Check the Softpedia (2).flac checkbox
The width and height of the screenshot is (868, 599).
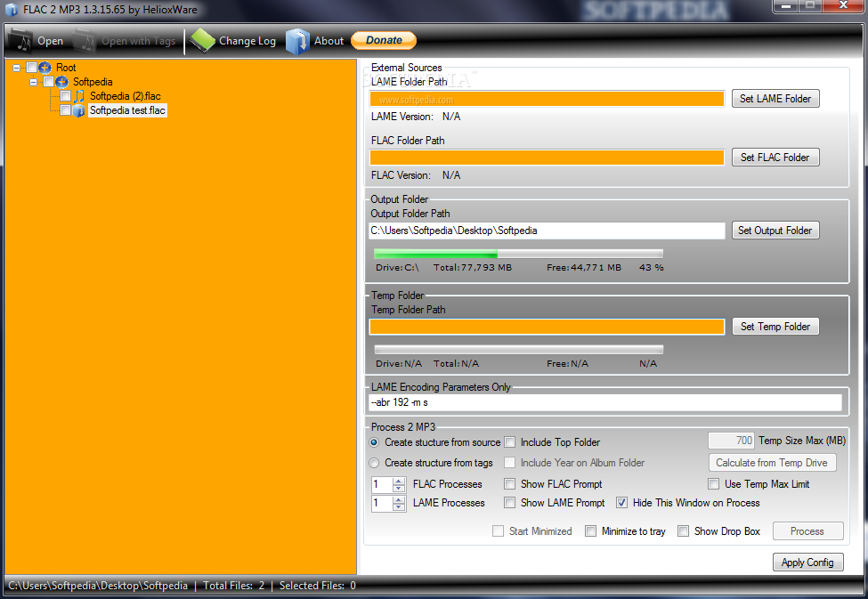point(65,96)
